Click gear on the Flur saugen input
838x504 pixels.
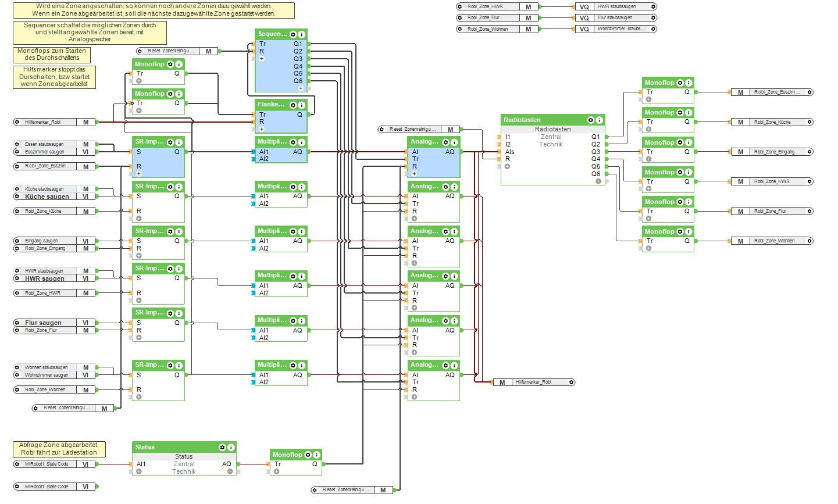17,323
